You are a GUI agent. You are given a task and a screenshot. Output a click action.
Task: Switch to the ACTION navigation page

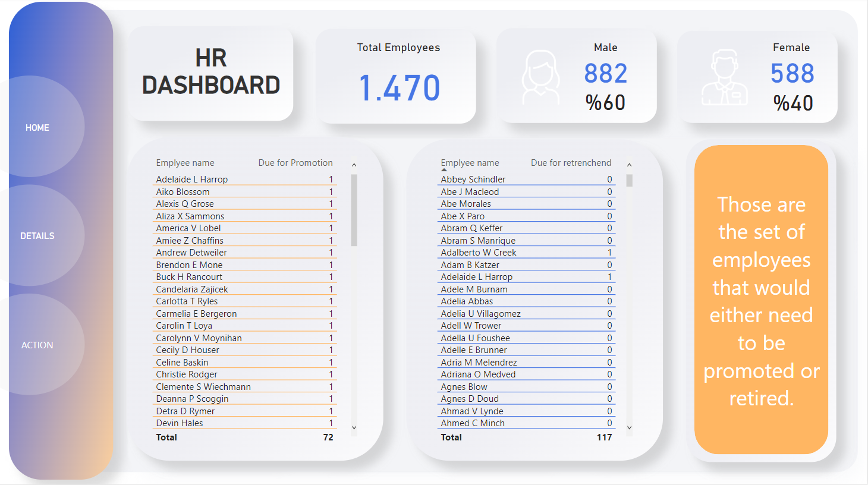(x=37, y=345)
